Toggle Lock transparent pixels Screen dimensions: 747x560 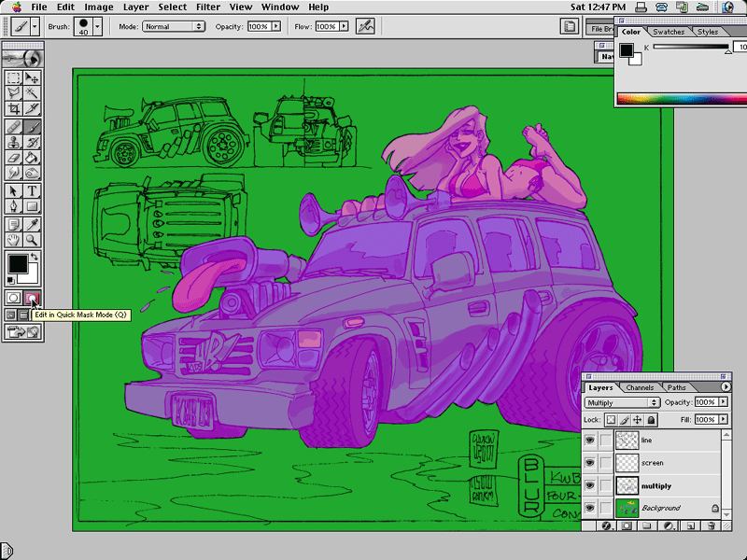click(x=611, y=419)
